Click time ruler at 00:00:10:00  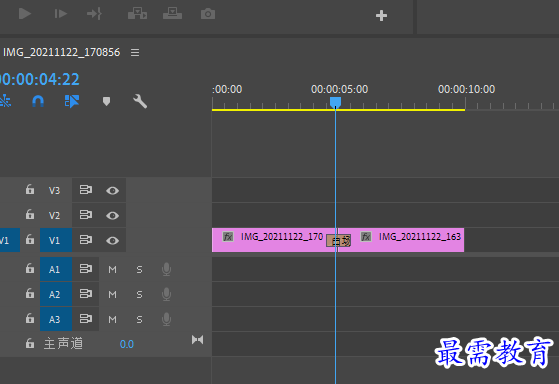[466, 89]
